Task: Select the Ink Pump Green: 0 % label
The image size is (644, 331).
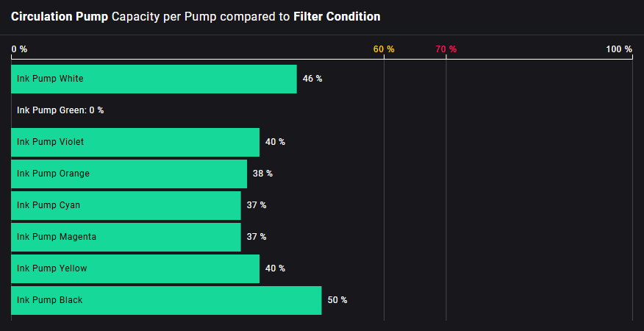Action: pyautogui.click(x=60, y=110)
